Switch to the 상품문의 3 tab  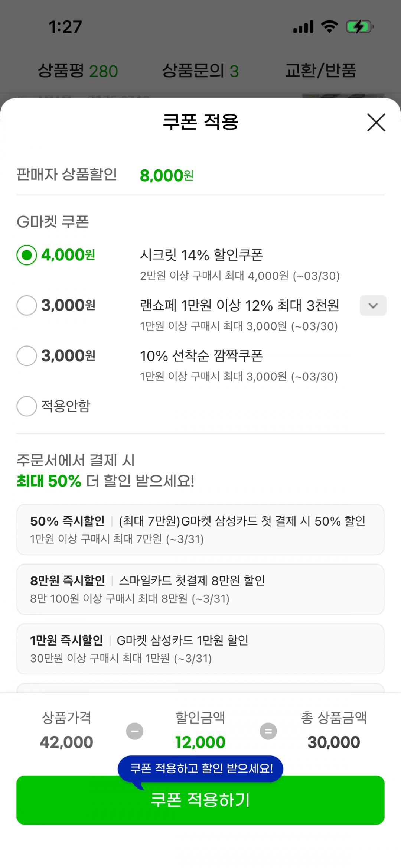coord(200,71)
